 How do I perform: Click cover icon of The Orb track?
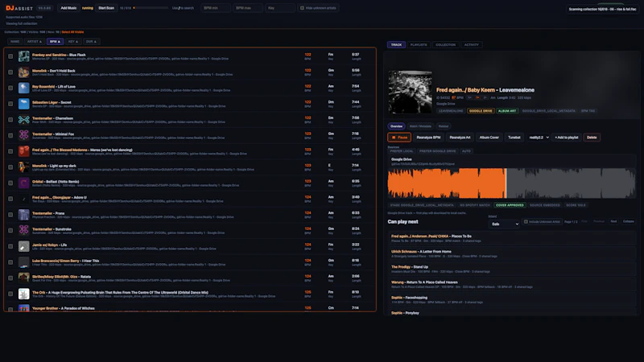(24, 294)
